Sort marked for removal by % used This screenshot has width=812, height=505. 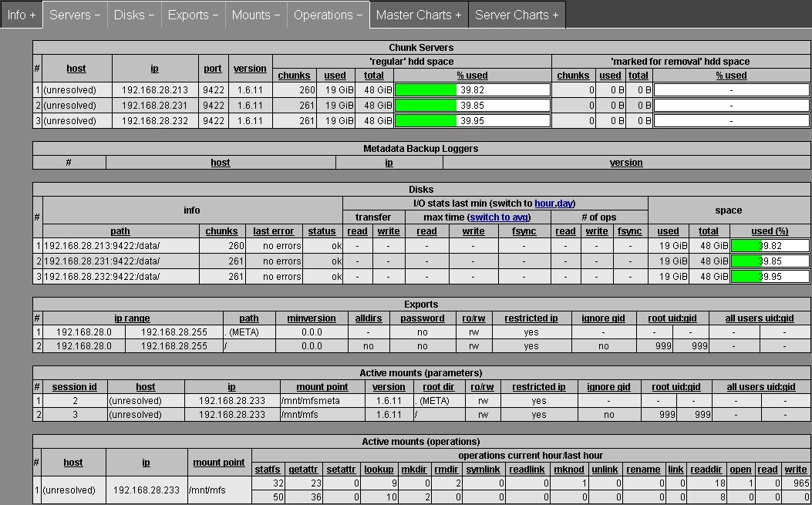click(x=731, y=75)
